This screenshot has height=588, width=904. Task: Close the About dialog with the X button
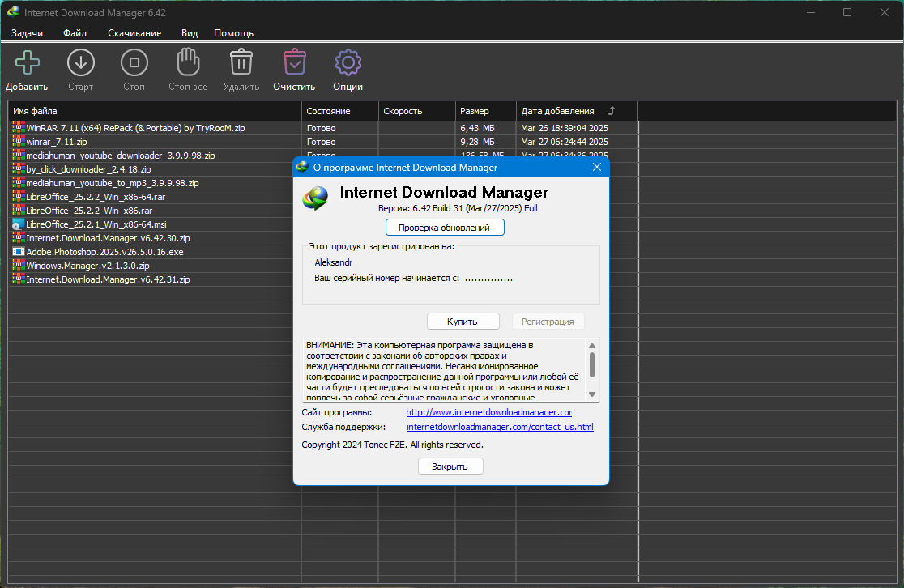point(597,167)
